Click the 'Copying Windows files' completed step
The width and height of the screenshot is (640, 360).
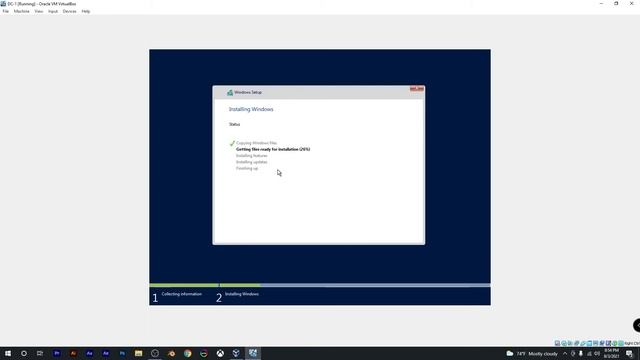pyautogui.click(x=256, y=143)
